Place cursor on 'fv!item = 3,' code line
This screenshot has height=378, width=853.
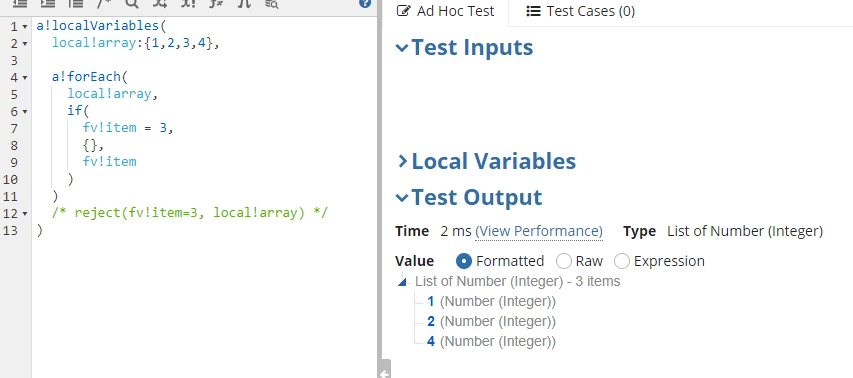(x=128, y=128)
